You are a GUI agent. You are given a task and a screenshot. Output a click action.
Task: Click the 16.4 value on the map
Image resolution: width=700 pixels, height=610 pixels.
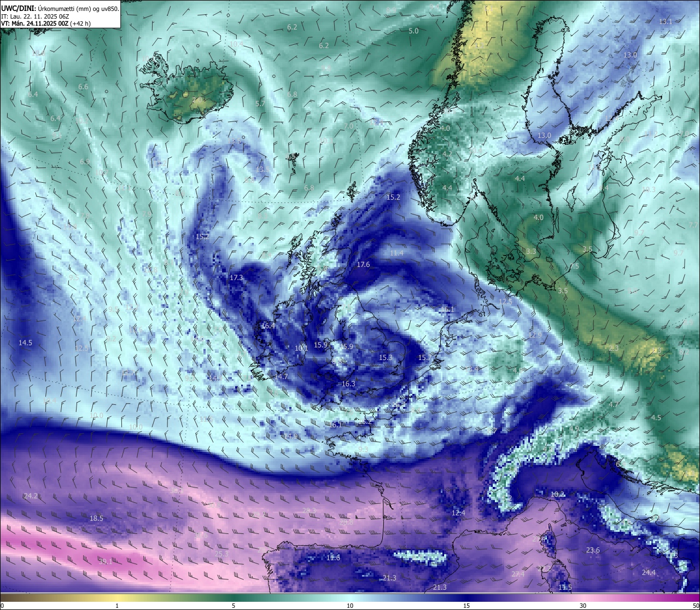268,326
